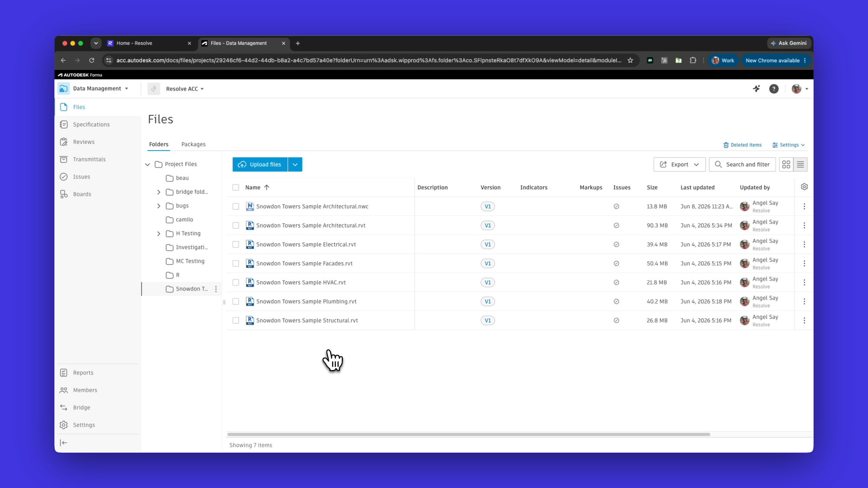Open the Reviews section in sidebar

pyautogui.click(x=83, y=142)
